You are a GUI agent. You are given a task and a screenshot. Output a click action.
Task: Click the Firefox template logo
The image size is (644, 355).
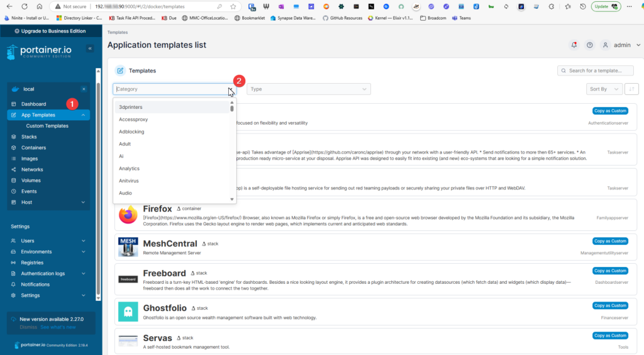tap(128, 215)
